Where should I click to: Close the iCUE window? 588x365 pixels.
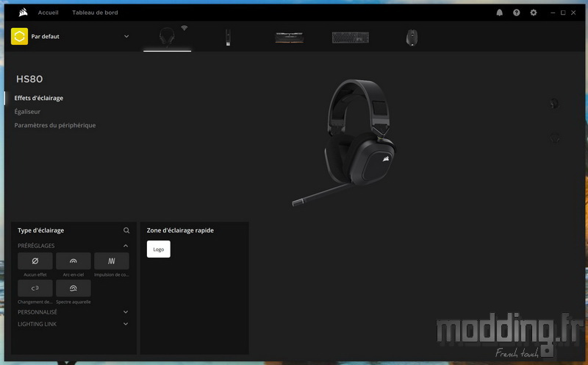point(573,13)
